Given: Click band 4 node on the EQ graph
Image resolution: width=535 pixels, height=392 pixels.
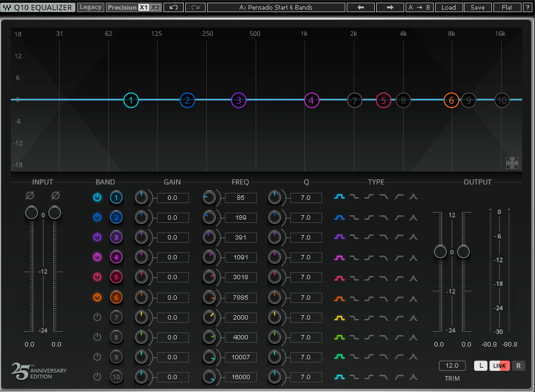Looking at the screenshot, I should [x=311, y=101].
